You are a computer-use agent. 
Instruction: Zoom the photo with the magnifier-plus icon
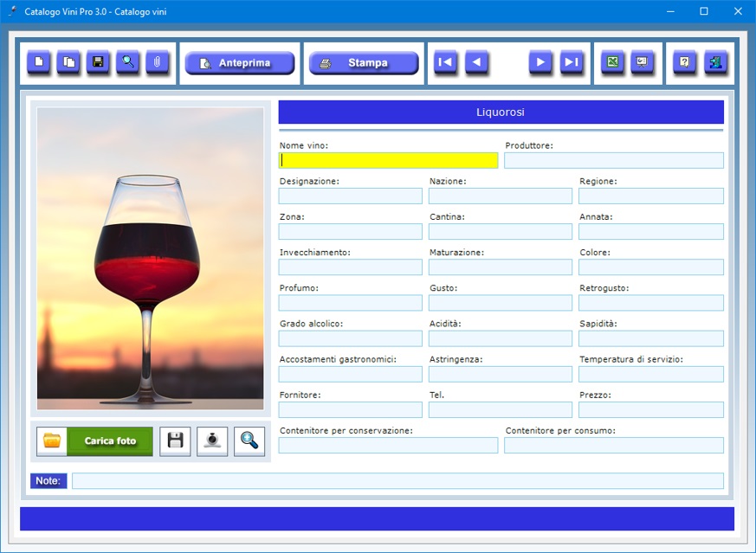coord(249,441)
